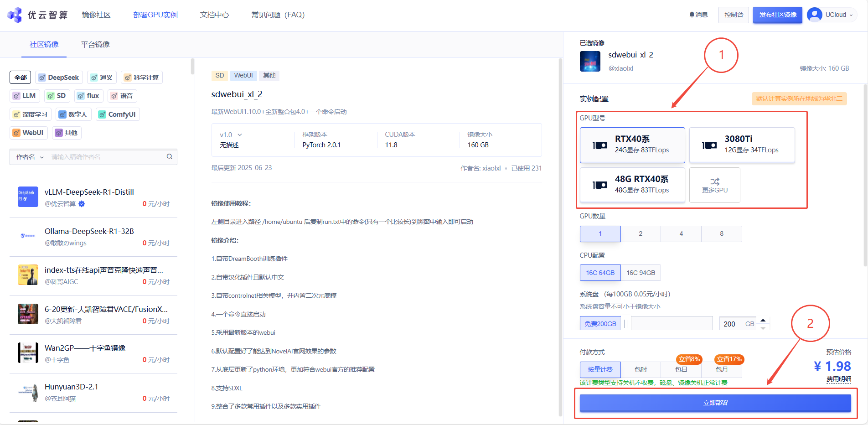Filter by the WebUI category tag
This screenshot has height=425, width=868.
pos(29,133)
